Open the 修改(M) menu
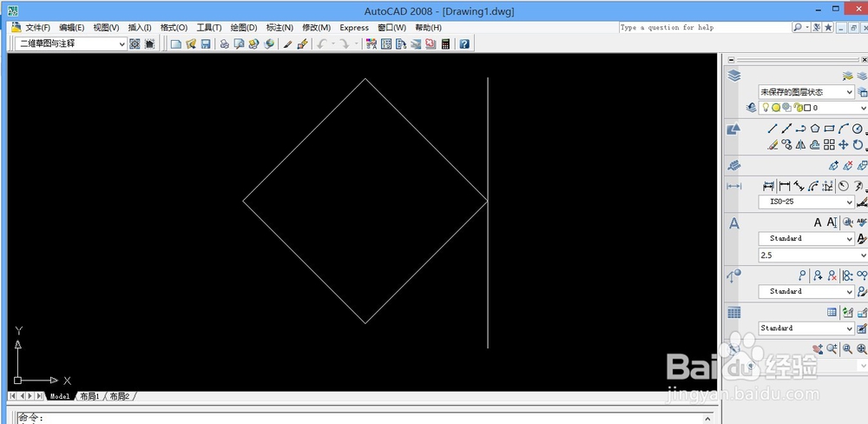 tap(316, 28)
